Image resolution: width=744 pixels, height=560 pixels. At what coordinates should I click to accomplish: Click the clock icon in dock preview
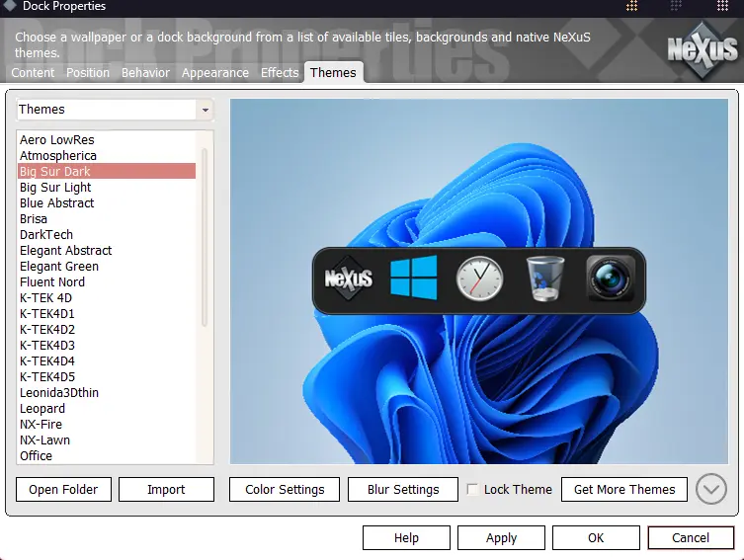[x=479, y=279]
